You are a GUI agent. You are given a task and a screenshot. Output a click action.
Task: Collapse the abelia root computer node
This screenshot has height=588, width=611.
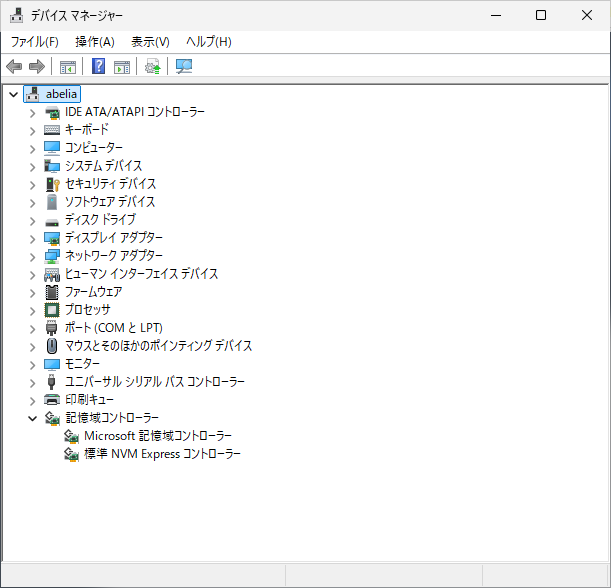[13, 94]
